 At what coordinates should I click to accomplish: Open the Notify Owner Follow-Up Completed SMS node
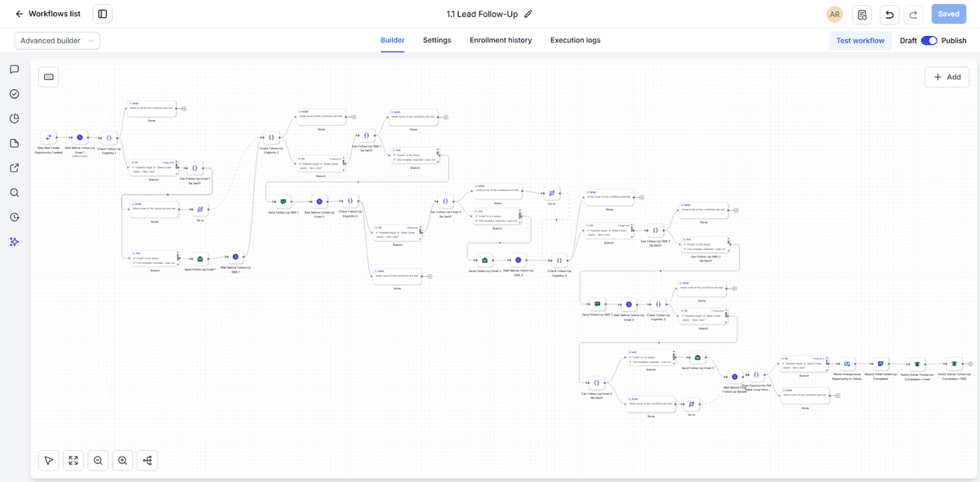(x=953, y=364)
